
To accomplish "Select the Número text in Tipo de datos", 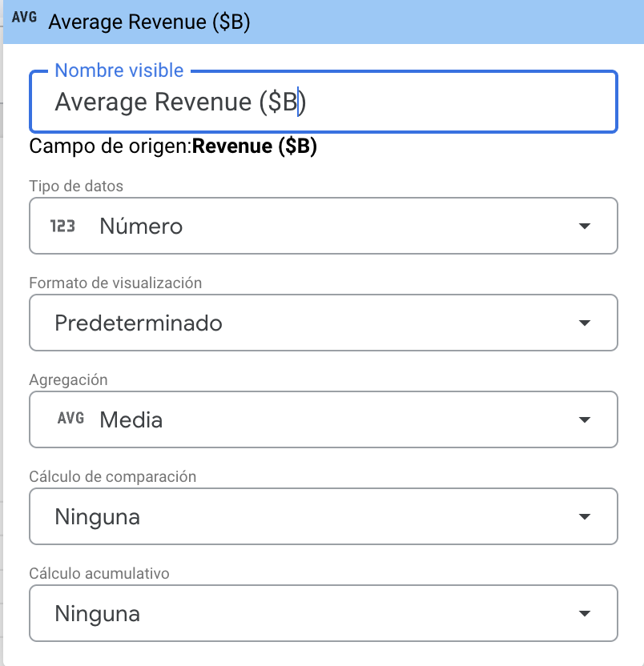I will click(141, 227).
